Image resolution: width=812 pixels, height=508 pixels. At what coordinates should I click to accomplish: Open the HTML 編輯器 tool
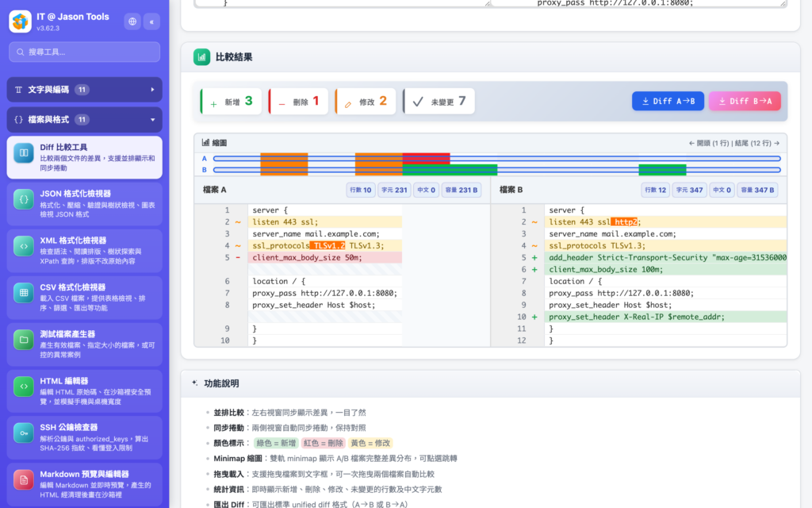[x=84, y=391]
